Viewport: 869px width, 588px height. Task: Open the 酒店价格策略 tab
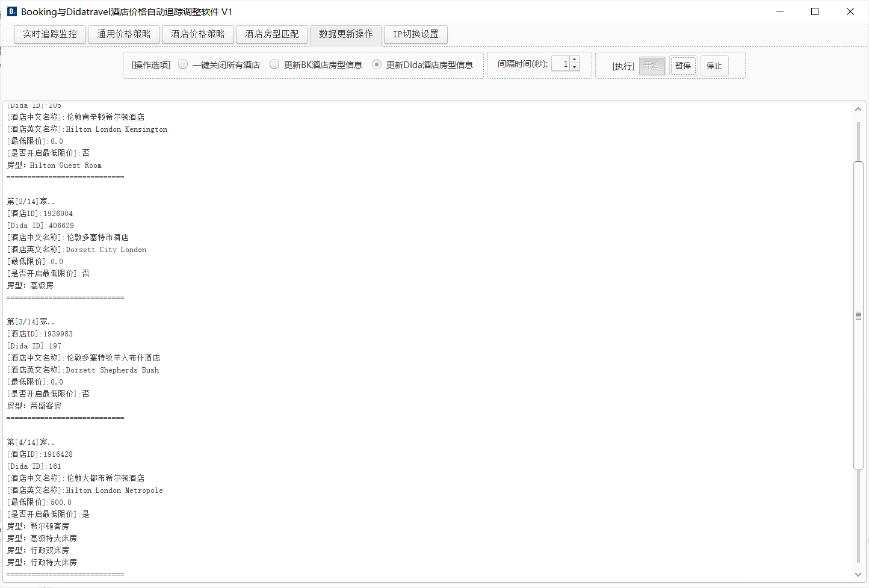pos(198,34)
